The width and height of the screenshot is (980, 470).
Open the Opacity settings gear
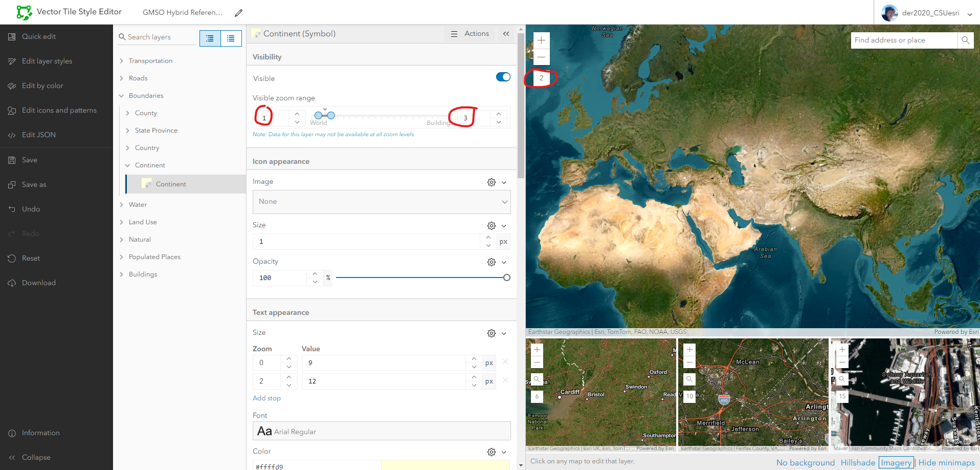[492, 262]
